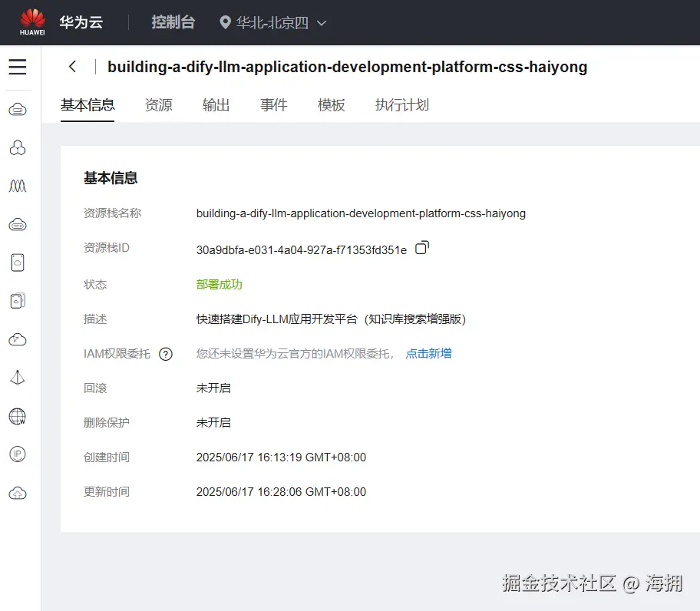Select the globe network icon in the sidebar

(17, 417)
